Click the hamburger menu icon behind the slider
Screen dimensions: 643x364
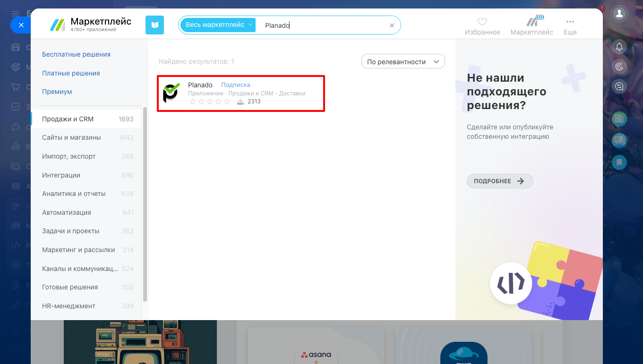(x=16, y=13)
